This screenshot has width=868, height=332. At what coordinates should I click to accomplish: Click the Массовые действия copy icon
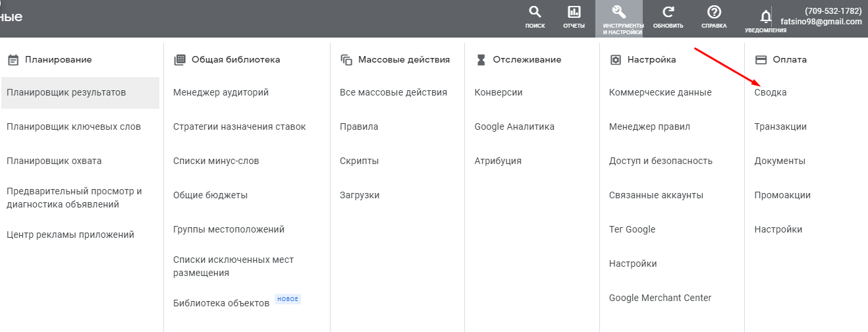(346, 59)
